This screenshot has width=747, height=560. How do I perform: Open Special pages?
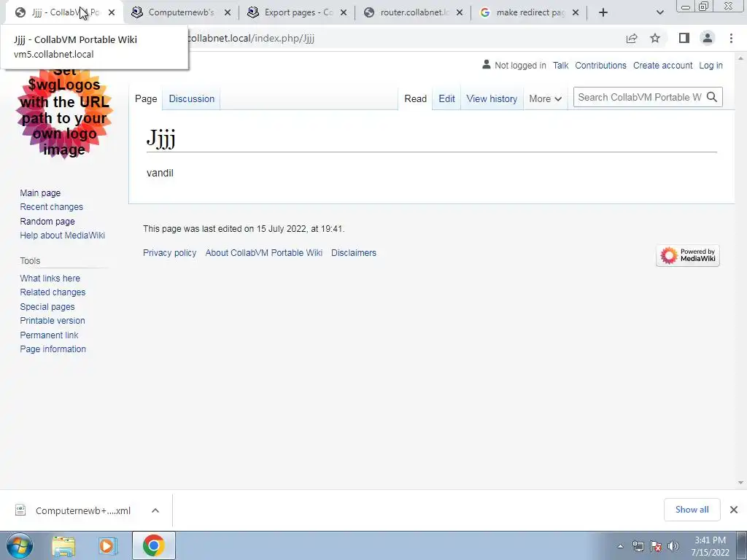pyautogui.click(x=47, y=307)
